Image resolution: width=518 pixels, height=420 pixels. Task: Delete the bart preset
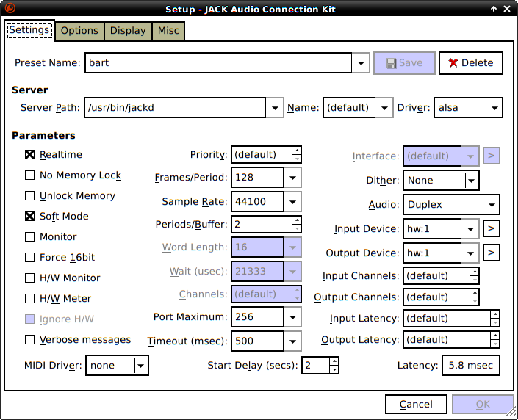click(471, 62)
